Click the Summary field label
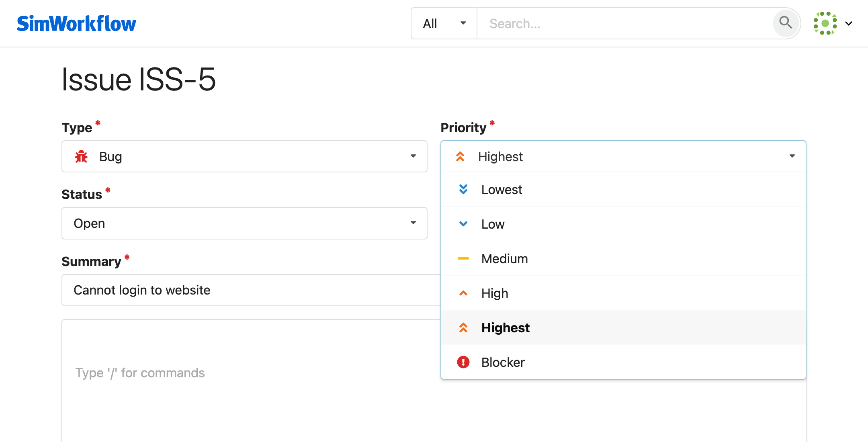 (91, 261)
